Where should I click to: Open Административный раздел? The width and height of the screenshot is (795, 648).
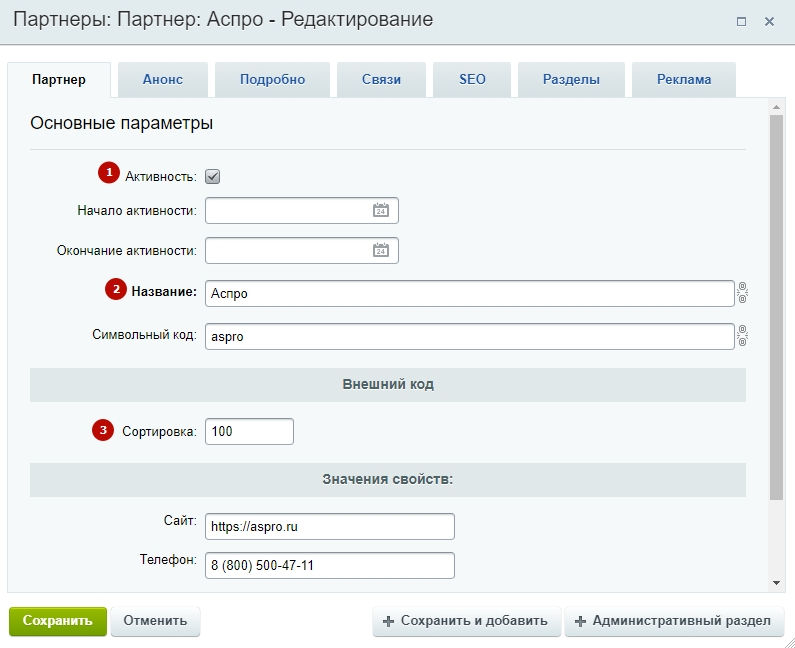click(674, 621)
